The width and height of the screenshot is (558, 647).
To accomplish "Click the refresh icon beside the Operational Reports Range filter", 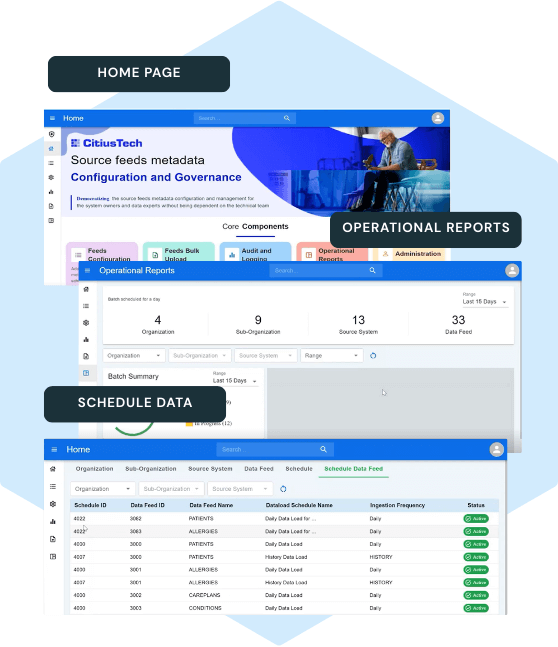I will (x=373, y=356).
